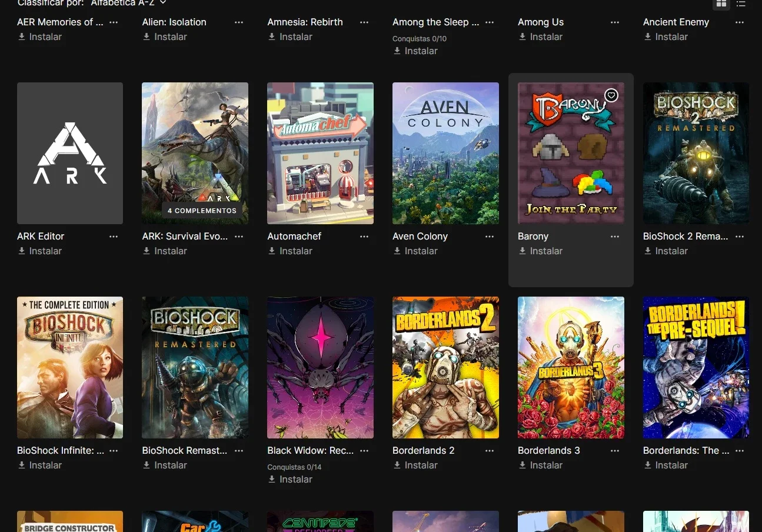
Task: Install Borderlands: The Pre-Sequel
Action: pyautogui.click(x=666, y=465)
